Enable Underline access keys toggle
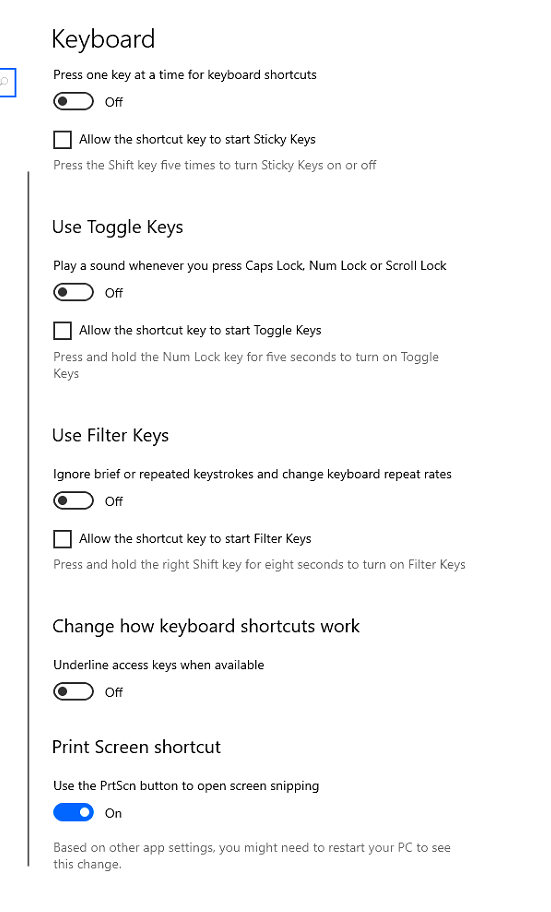This screenshot has width=551, height=912. pos(73,692)
